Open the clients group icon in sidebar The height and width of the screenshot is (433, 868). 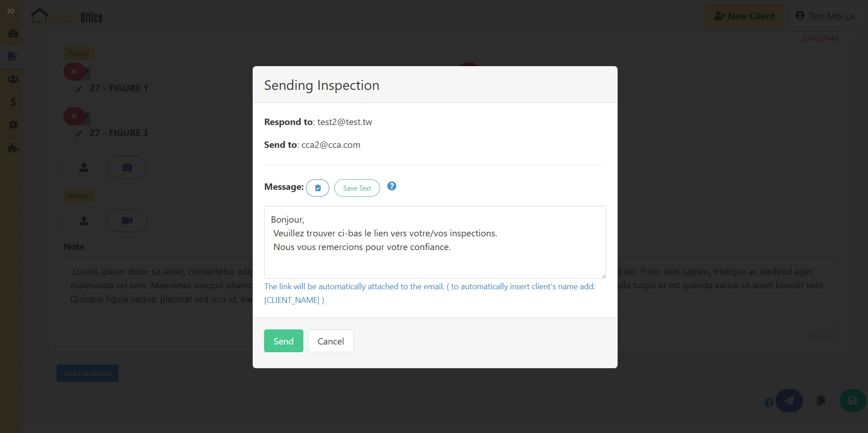pyautogui.click(x=13, y=79)
